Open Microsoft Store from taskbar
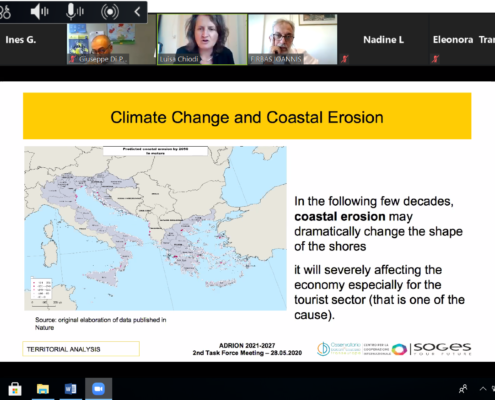 click(x=14, y=389)
